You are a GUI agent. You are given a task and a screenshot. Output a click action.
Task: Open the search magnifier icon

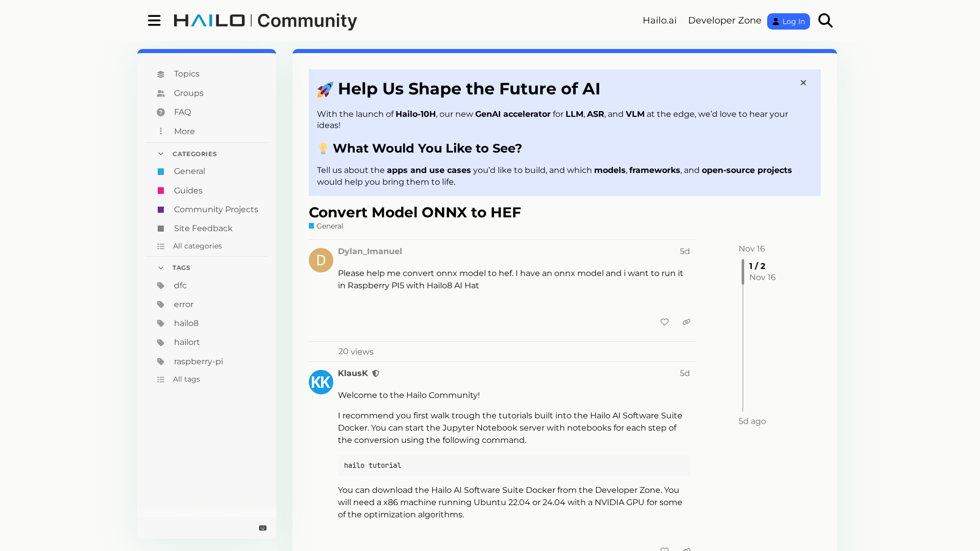[x=825, y=20]
